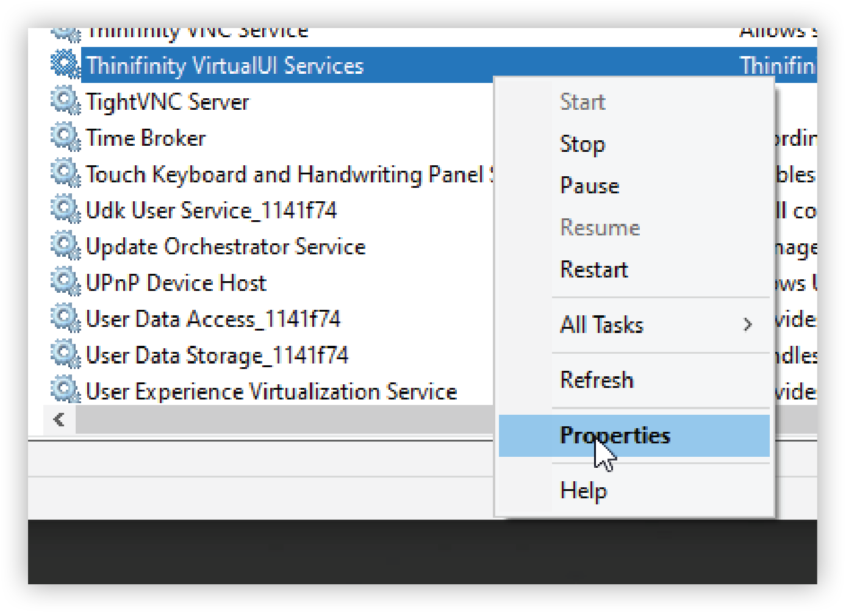Viewport: 846px width, 616px height.
Task: Click gear icon beside Thinfinity VirtualUI Services
Action: click(x=65, y=64)
